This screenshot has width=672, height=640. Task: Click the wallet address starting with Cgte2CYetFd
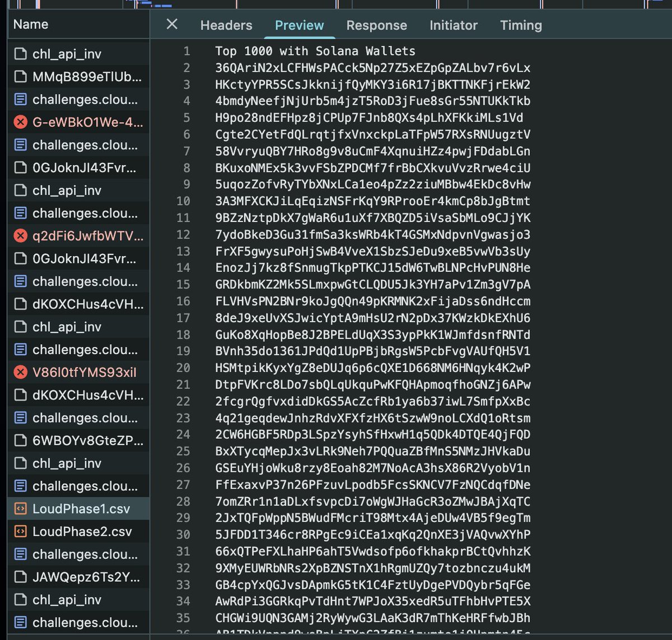pos(373,135)
